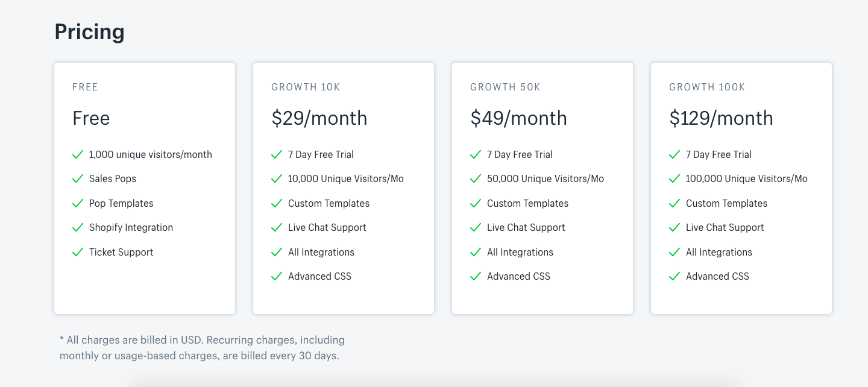Click the checkmark next to "Sales Pops"
Image resolution: width=868 pixels, height=387 pixels.
pos(77,178)
